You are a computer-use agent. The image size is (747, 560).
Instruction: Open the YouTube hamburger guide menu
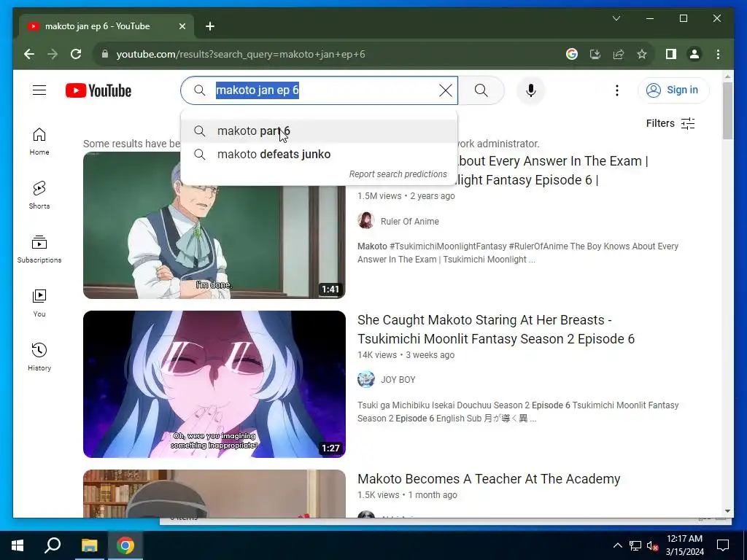tap(39, 90)
